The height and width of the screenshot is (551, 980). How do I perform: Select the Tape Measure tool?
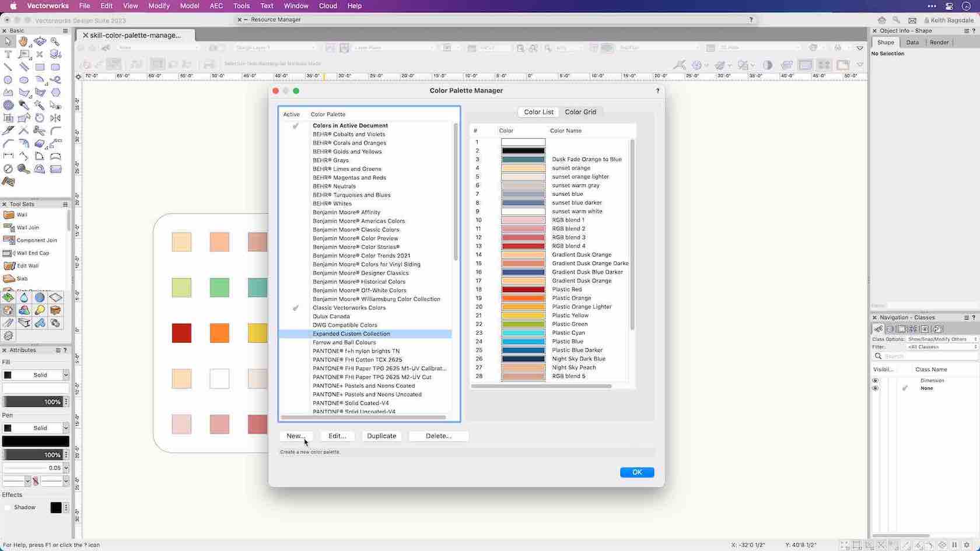23,169
